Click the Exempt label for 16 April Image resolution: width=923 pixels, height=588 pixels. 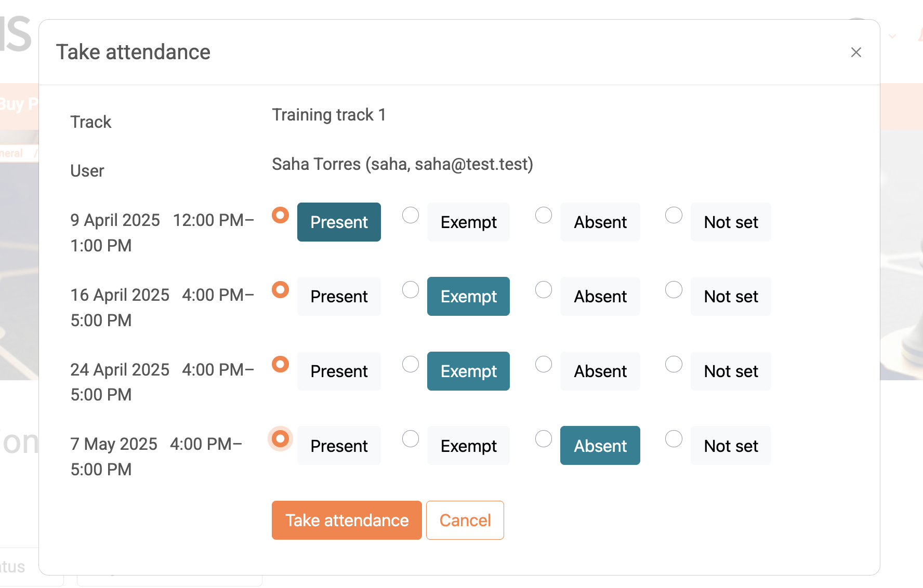468,296
